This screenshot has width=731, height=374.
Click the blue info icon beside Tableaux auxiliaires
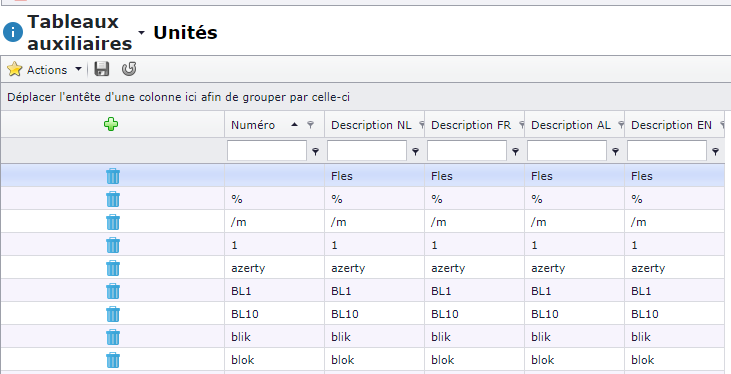point(13,33)
